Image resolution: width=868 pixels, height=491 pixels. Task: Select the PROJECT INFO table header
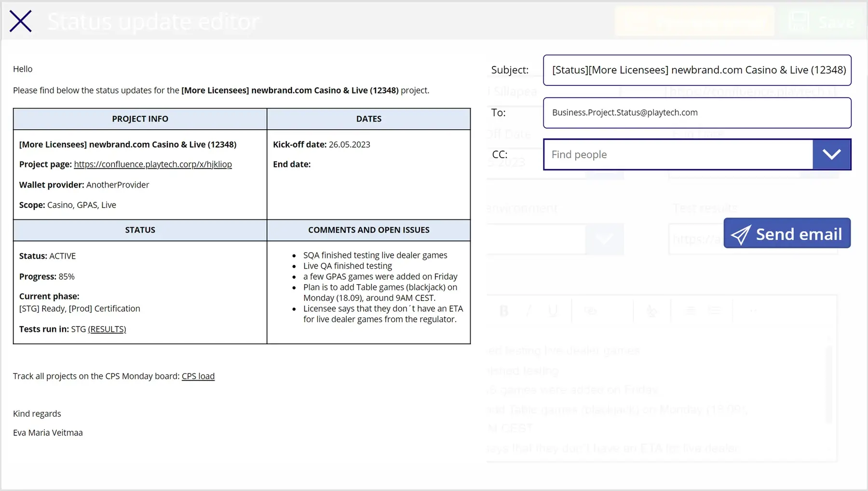click(140, 119)
